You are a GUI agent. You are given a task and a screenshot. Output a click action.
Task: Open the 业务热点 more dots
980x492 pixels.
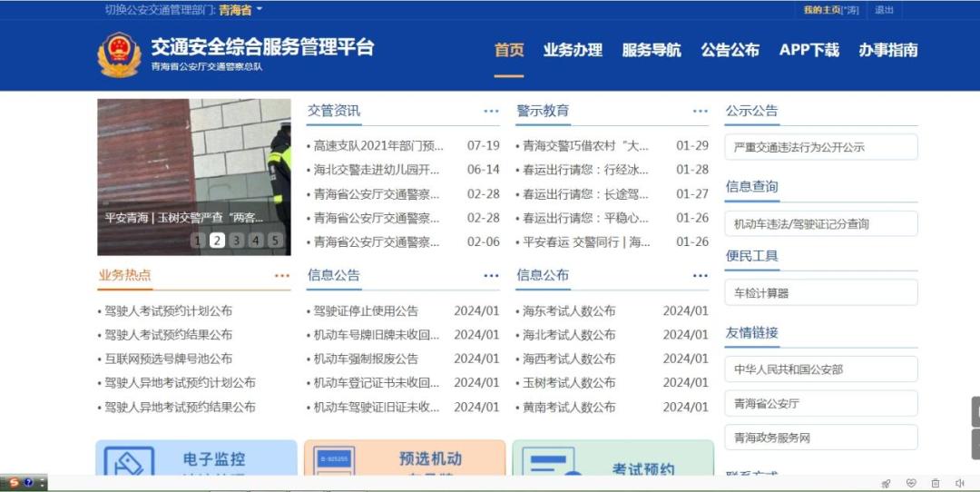coord(282,276)
